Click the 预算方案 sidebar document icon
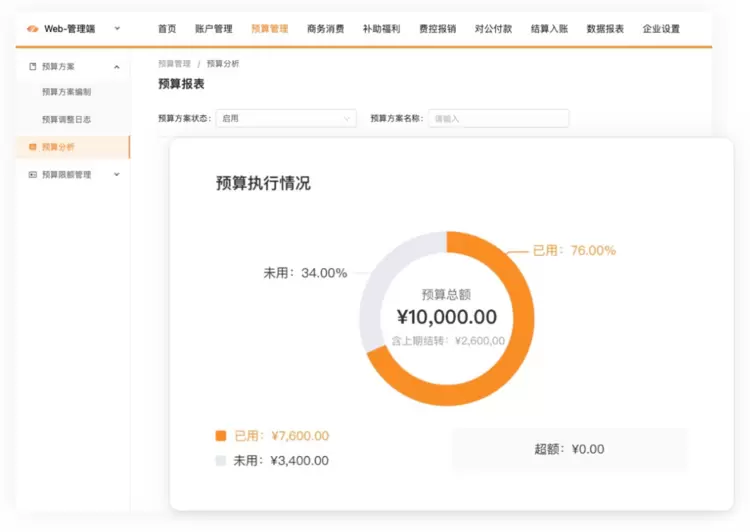The width and height of the screenshot is (750, 532). tap(32, 67)
